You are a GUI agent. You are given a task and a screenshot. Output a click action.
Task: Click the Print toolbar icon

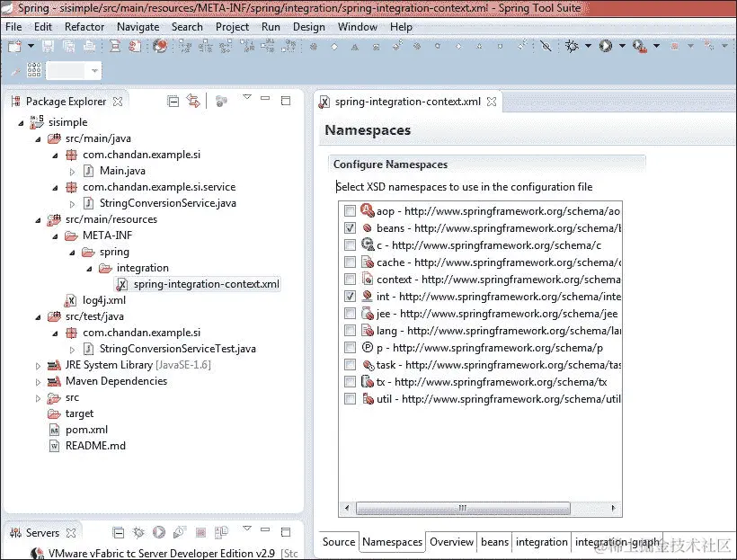click(89, 46)
